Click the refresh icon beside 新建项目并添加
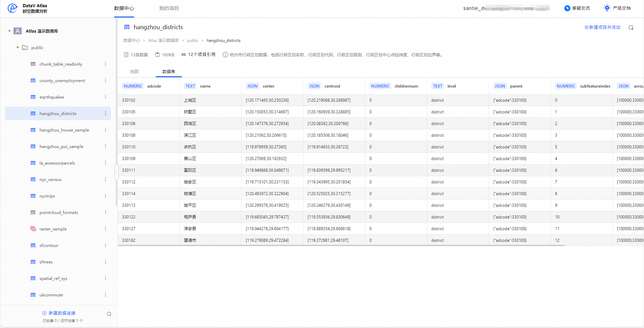The image size is (644, 328). point(631,27)
